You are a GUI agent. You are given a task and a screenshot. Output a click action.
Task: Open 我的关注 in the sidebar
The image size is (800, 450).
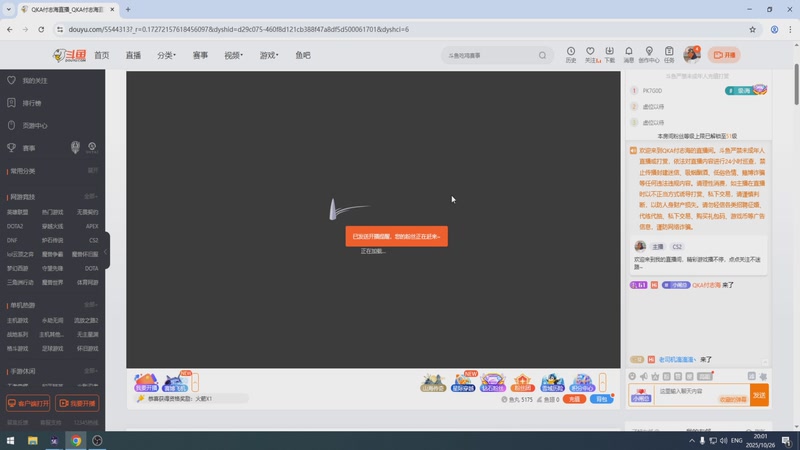click(28, 81)
